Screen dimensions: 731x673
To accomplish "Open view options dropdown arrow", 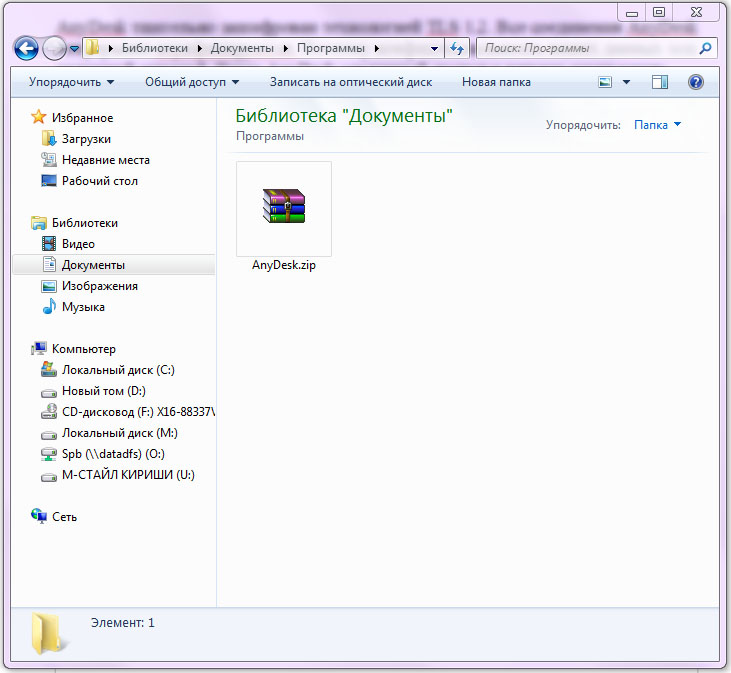I will click(626, 82).
